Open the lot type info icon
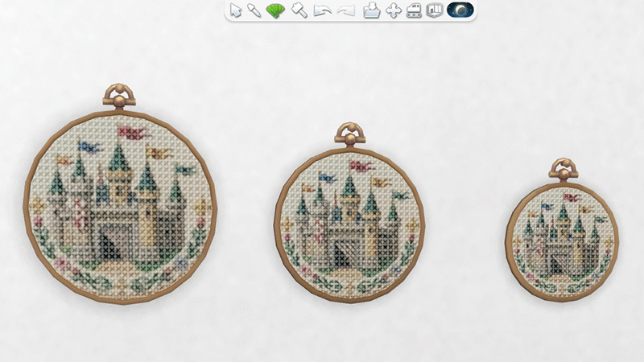The image size is (644, 362). [435, 10]
